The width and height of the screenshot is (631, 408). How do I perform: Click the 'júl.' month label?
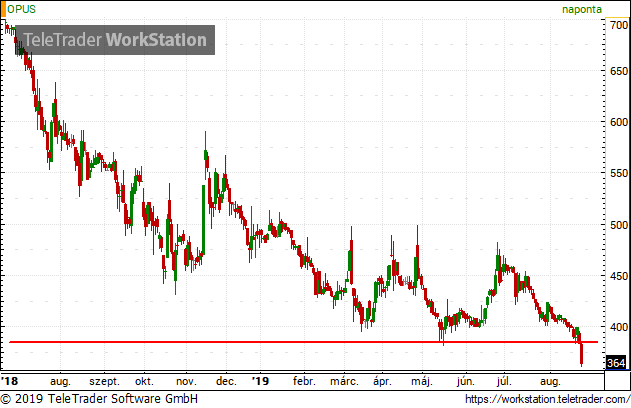(504, 381)
